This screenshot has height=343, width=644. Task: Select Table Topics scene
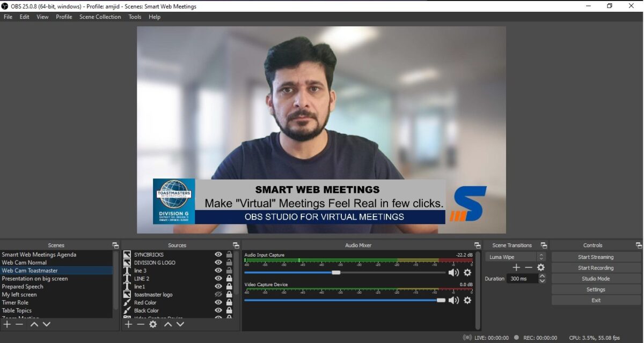17,310
